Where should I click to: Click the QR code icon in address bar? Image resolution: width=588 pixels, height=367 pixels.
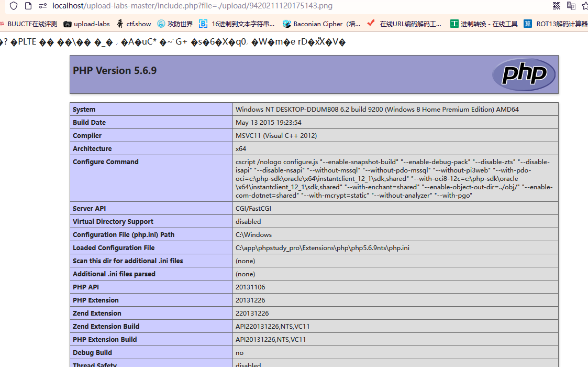click(557, 6)
